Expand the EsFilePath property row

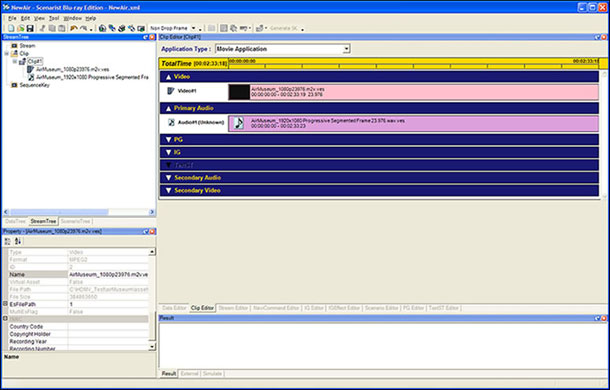pos(5,303)
